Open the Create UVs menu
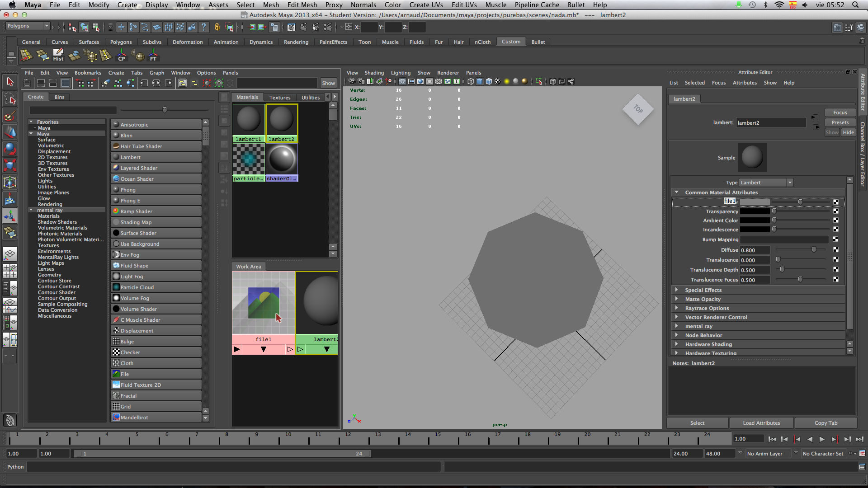This screenshot has height=488, width=868. [426, 5]
